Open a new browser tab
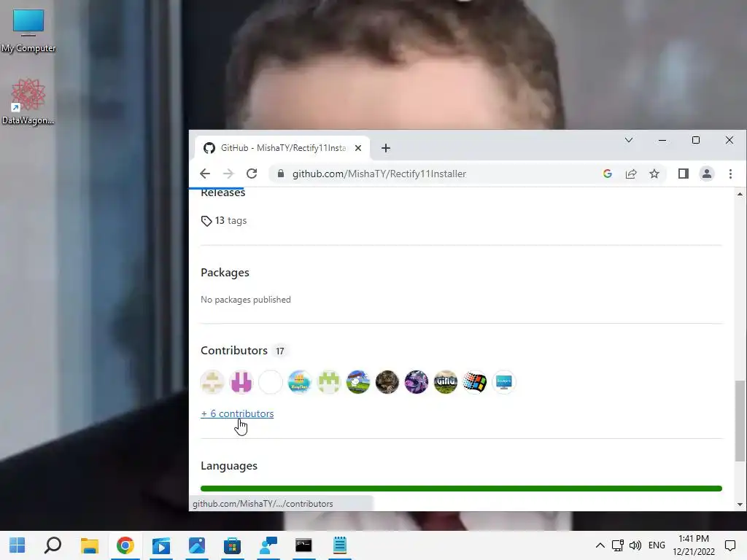 coord(386,148)
